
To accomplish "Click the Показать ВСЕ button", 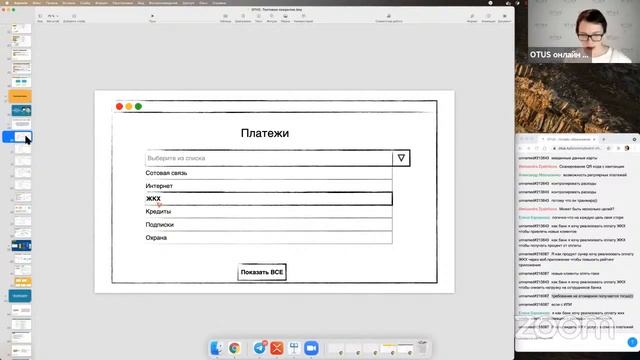I will click(x=262, y=272).
